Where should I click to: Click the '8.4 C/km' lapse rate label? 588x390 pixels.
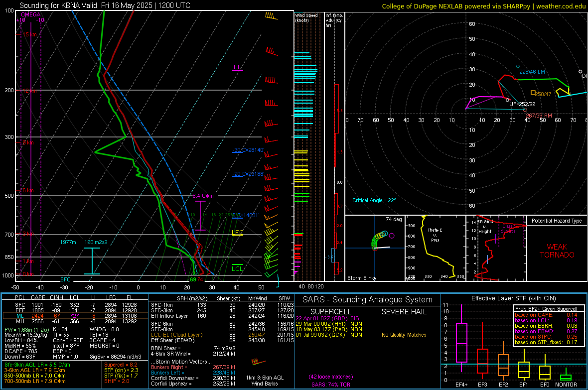click(203, 196)
